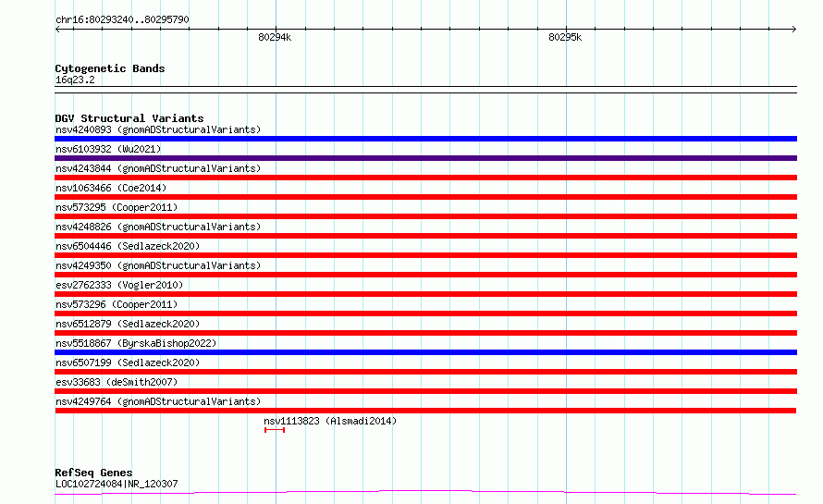This screenshot has height=504, width=823.
Task: Click the 16q23.2 cytogenetic band label
Action: (x=75, y=80)
